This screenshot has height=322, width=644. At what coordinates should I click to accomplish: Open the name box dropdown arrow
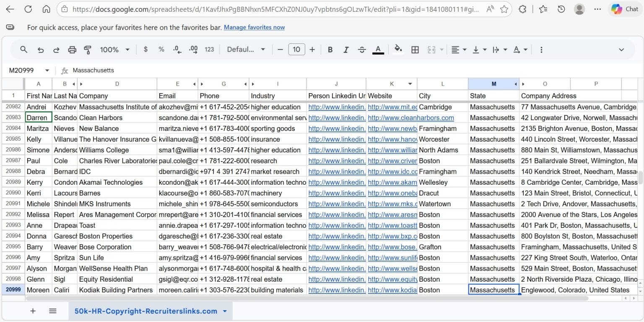click(x=47, y=70)
